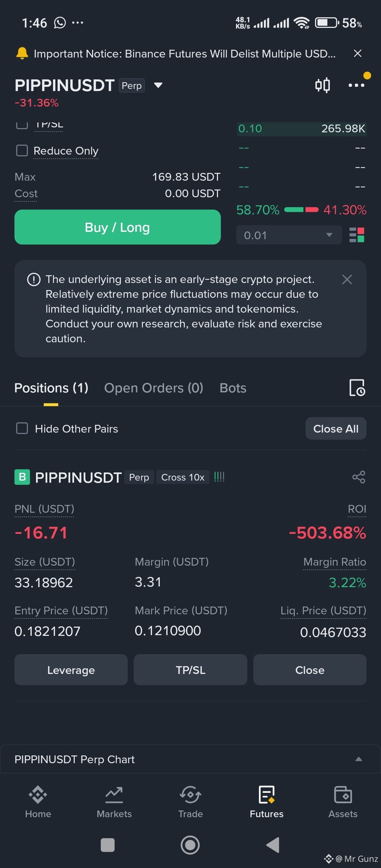Tap the Close All button

click(336, 428)
